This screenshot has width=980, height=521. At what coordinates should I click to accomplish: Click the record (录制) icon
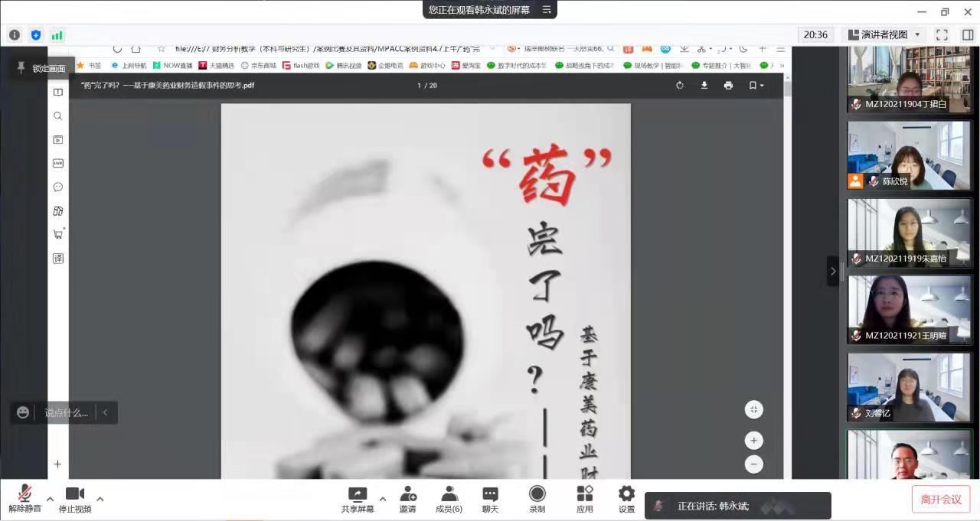[537, 494]
